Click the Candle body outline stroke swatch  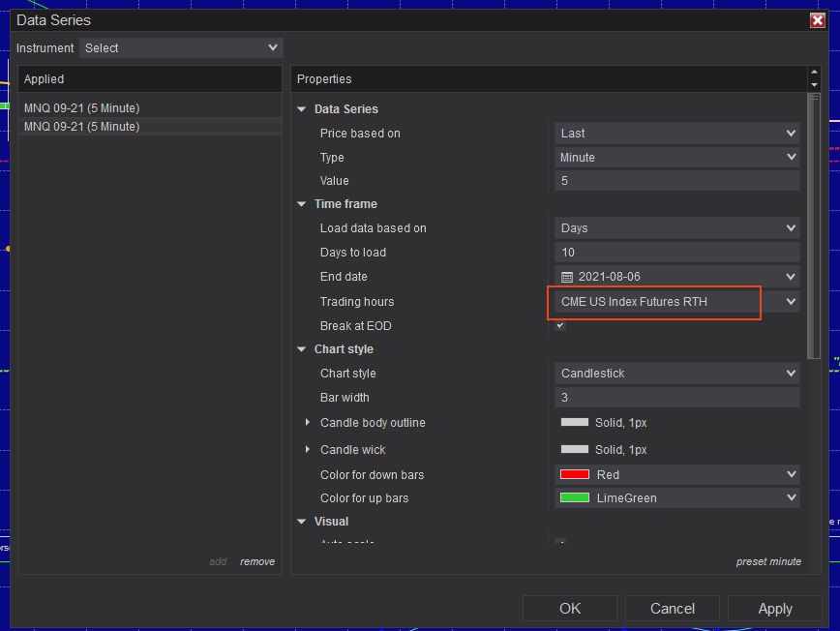[x=574, y=422]
